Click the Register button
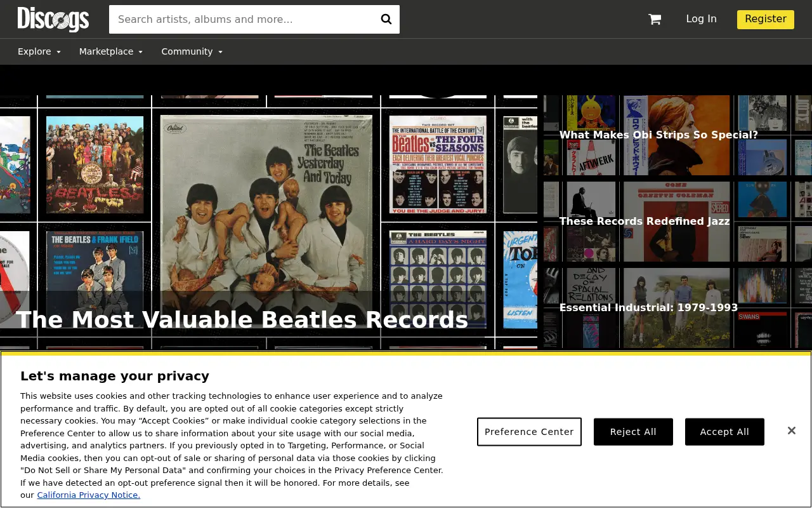Screen dimensions: 812x508 click(765, 19)
